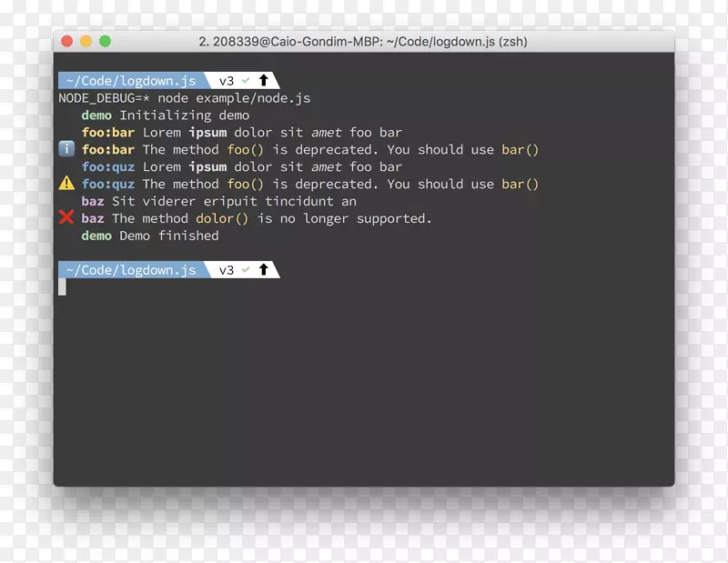
Task: Toggle the baz namespace label
Action: click(x=93, y=201)
